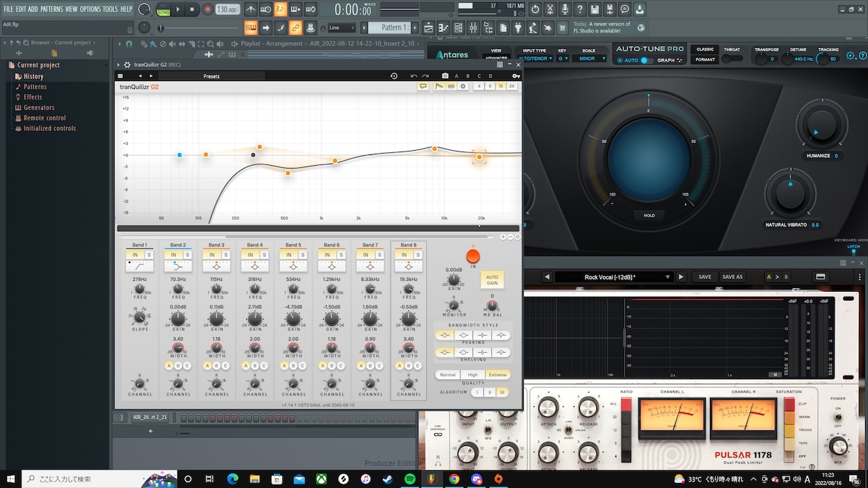Screen dimensions: 868x488
Task: Click tranQuilizr redo arrow icon
Action: (426, 75)
